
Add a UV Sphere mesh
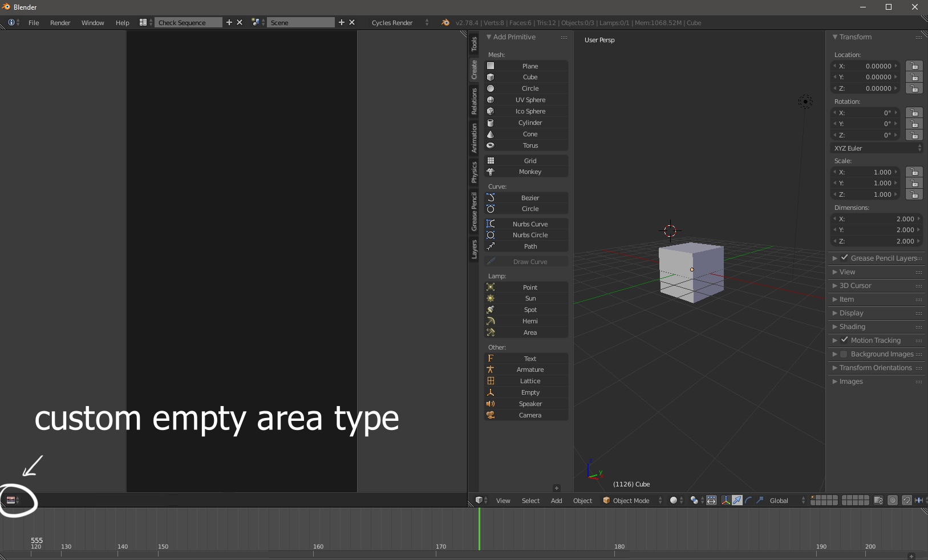click(x=526, y=100)
